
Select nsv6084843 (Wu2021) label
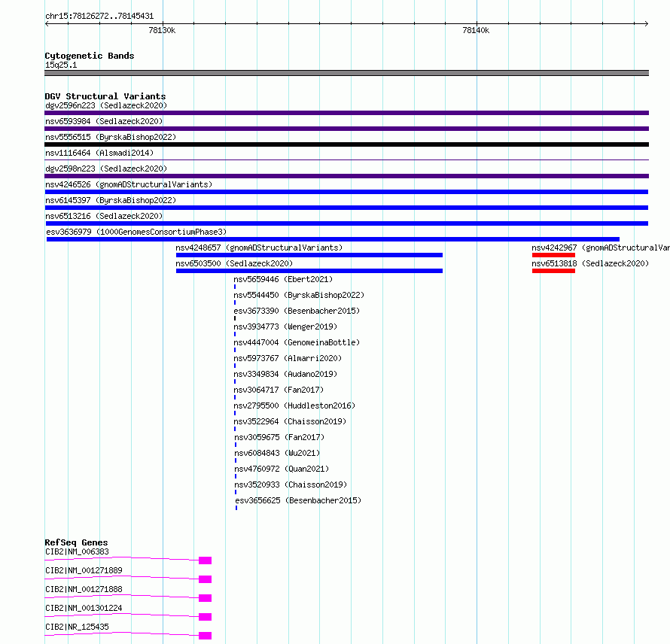pos(277,453)
